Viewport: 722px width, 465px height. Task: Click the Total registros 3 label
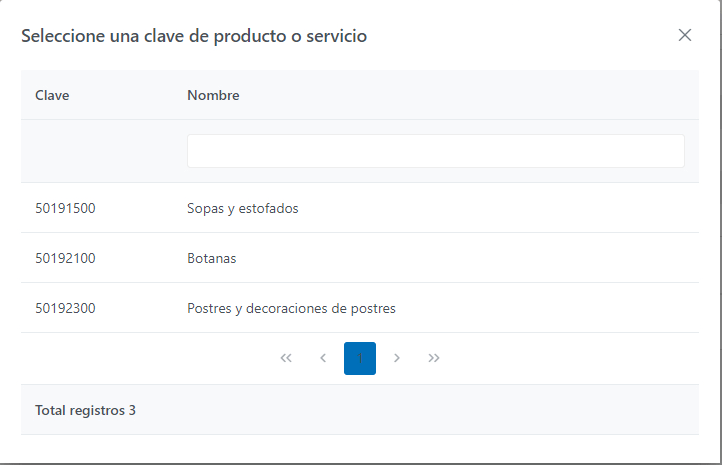click(x=85, y=410)
